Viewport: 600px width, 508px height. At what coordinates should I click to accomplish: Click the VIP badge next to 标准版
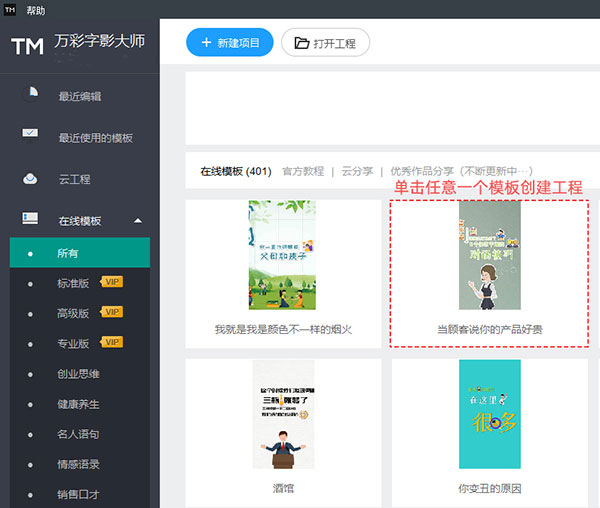click(112, 283)
